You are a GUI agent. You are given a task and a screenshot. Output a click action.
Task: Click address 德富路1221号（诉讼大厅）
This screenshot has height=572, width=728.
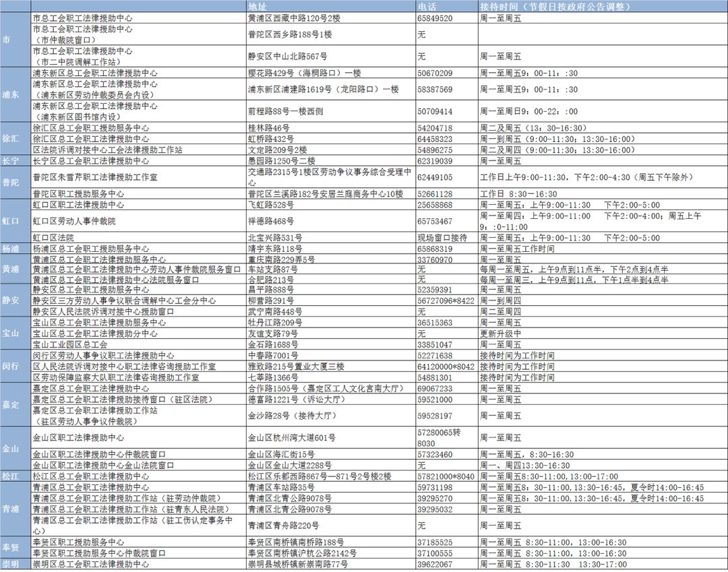click(297, 399)
